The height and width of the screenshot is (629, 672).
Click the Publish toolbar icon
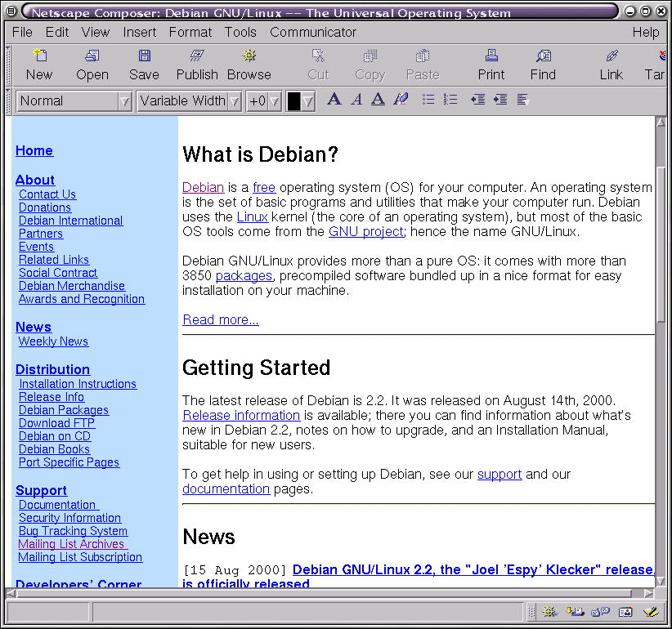point(197,56)
